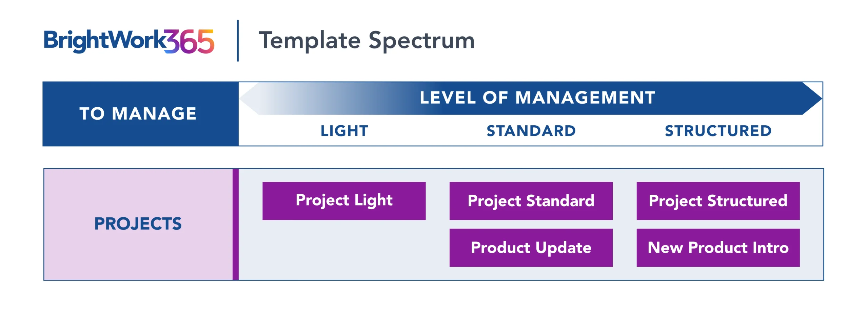Click the faded gradient section of the arrow
This screenshot has width=868, height=324.
click(x=322, y=98)
